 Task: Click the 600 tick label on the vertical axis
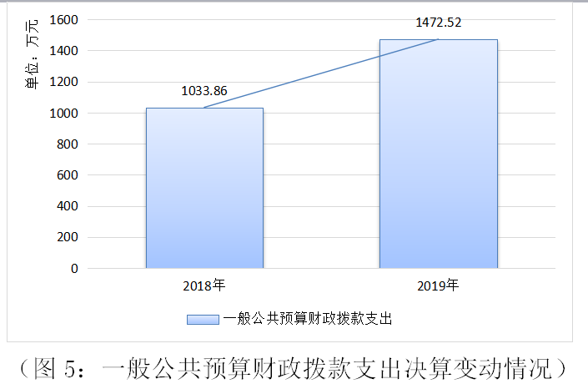click(x=68, y=175)
